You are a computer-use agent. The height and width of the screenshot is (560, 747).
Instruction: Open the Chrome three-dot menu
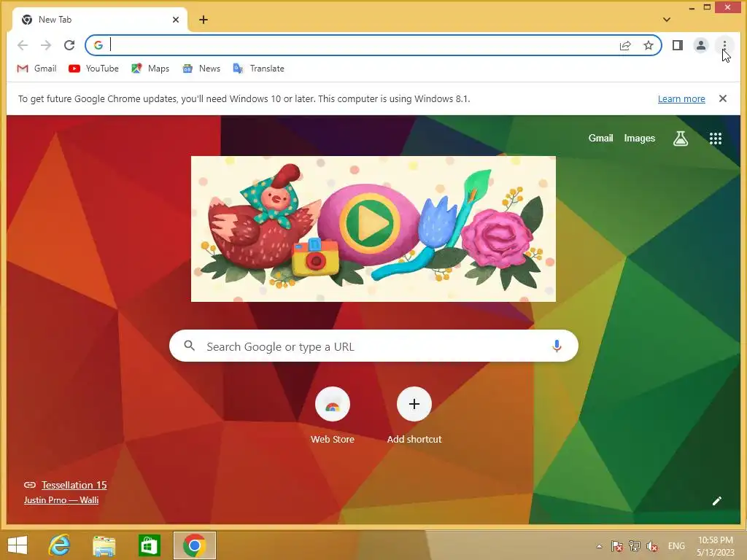(x=724, y=45)
